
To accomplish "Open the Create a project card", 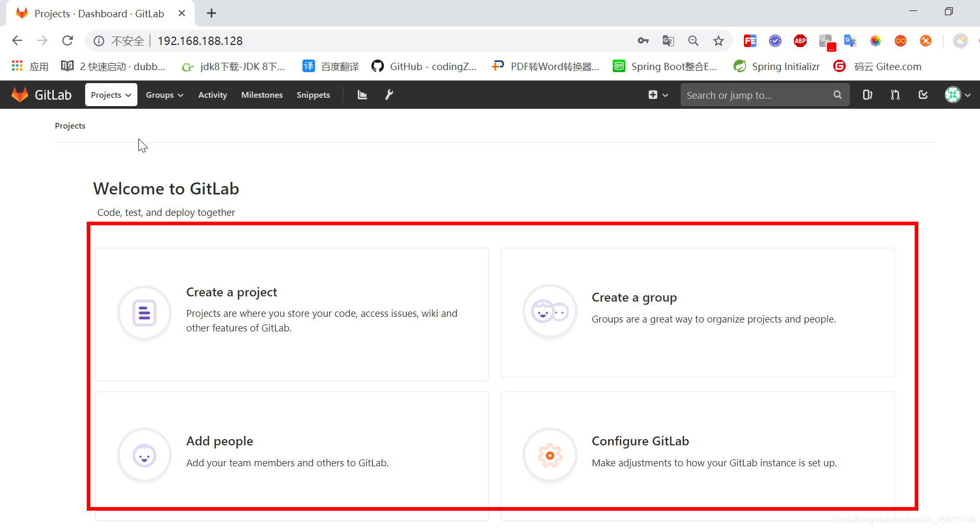I will click(292, 314).
